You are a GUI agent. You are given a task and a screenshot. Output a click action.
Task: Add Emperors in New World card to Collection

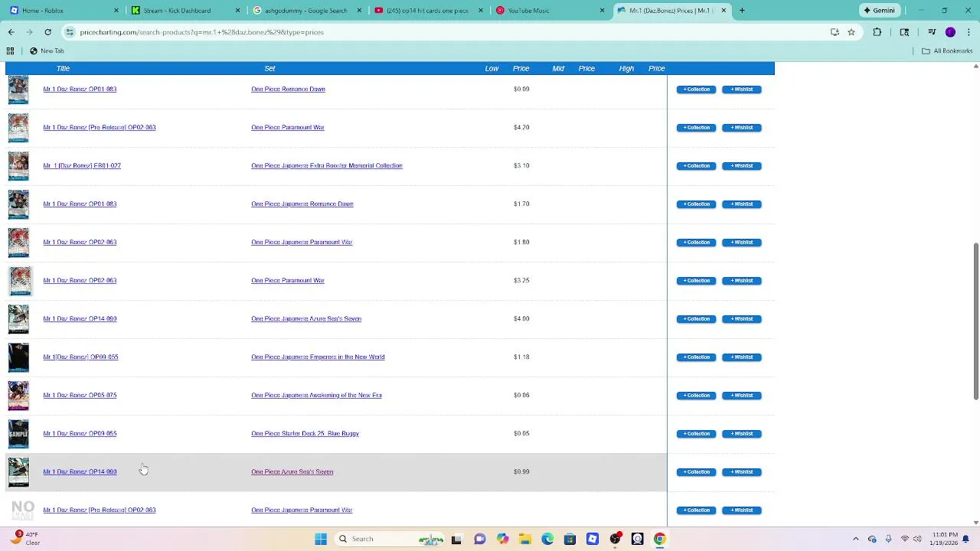tap(696, 357)
